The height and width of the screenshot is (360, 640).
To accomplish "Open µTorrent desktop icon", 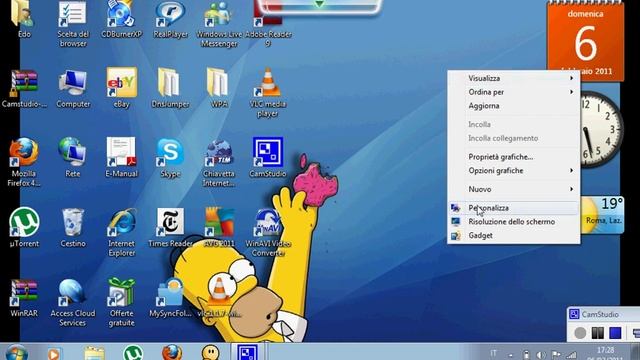I will [x=24, y=228].
